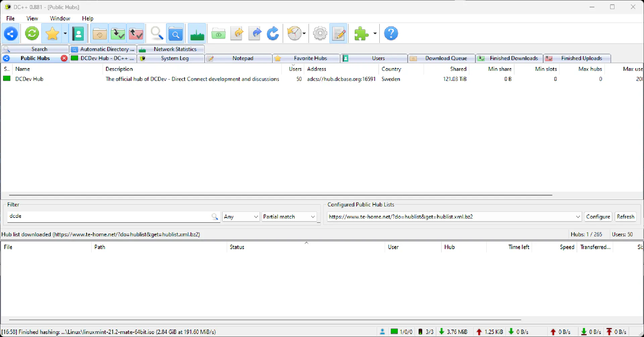Image resolution: width=644 pixels, height=337 pixels.
Task: Switch to Automatic Directory tab
Action: click(103, 49)
